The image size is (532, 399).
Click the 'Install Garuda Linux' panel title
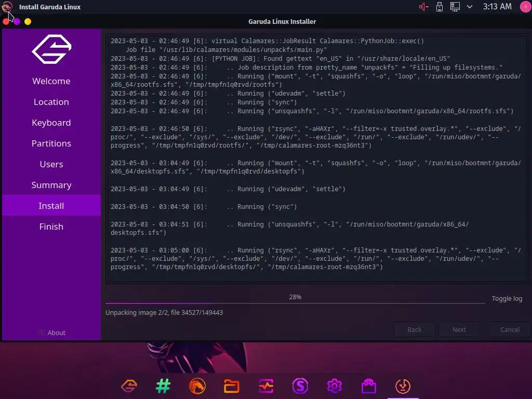(x=50, y=7)
